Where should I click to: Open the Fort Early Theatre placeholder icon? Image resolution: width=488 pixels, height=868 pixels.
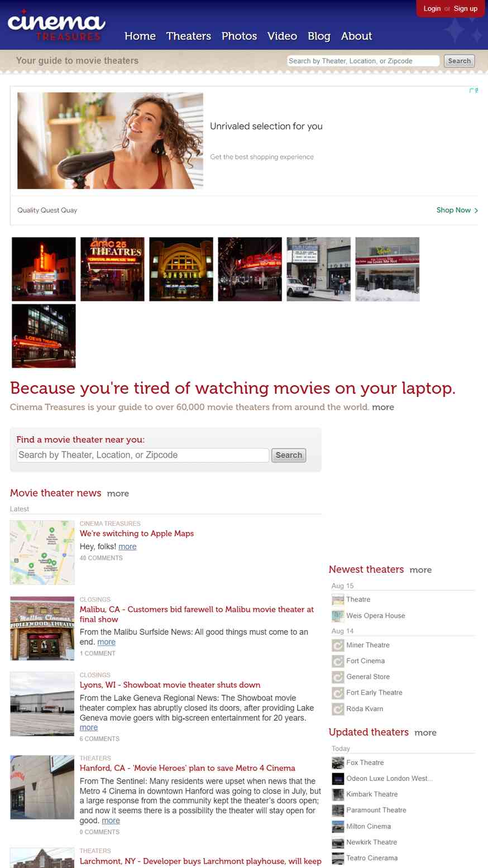(x=338, y=693)
